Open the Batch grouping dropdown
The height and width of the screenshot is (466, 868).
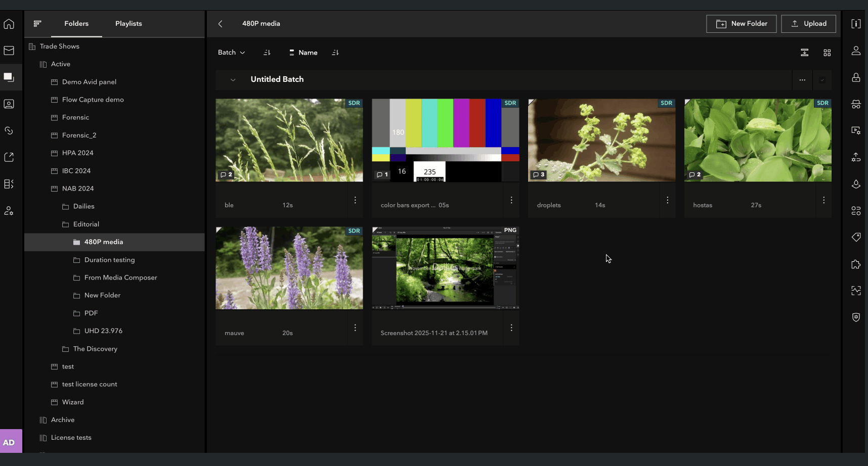232,53
